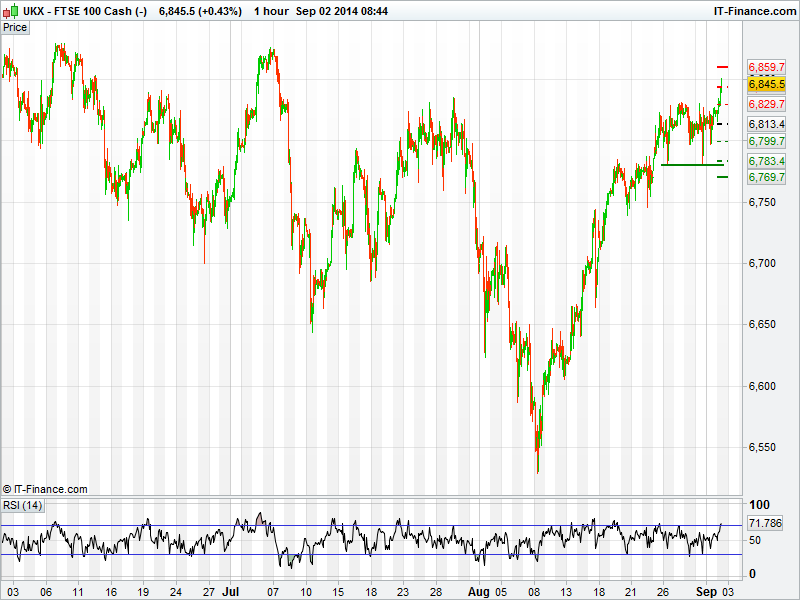Screen dimensions: 800x600
Task: Click the Aug label on the date axis
Action: [479, 592]
